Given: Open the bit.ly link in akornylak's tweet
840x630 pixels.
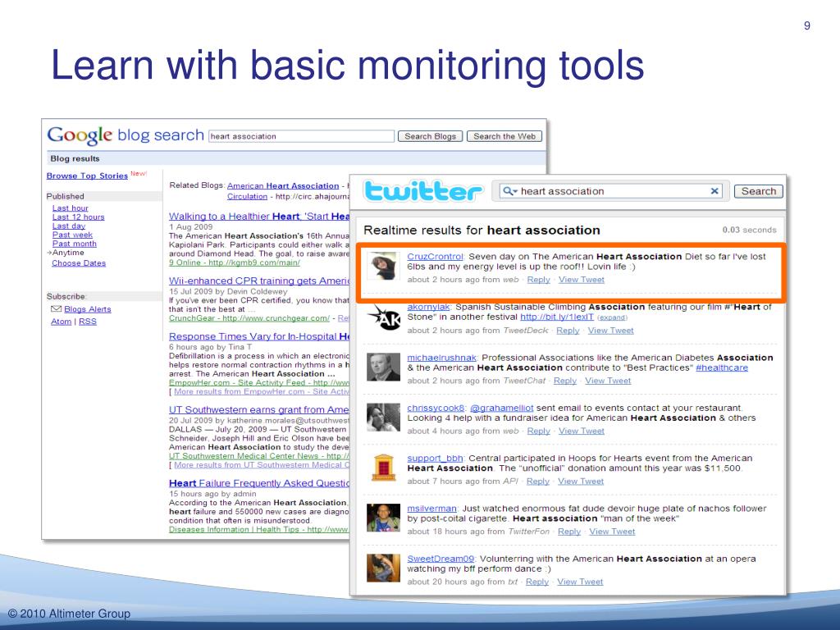Looking at the screenshot, I should (557, 317).
